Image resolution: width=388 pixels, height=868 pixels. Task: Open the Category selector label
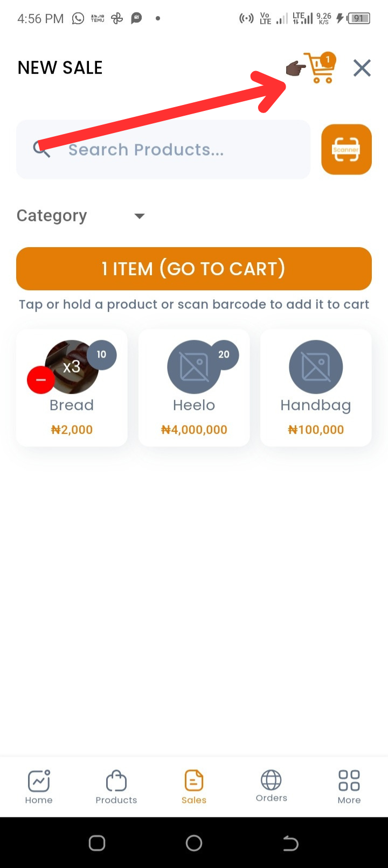pos(52,216)
